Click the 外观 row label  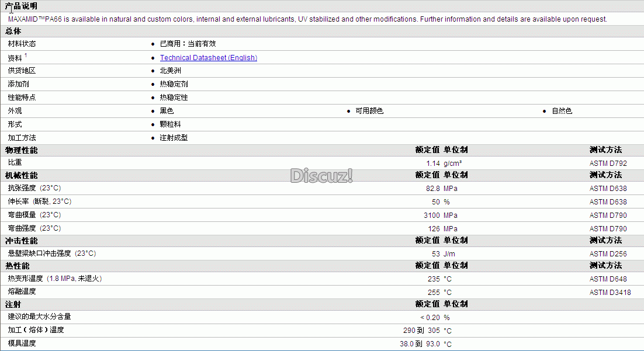[15, 111]
